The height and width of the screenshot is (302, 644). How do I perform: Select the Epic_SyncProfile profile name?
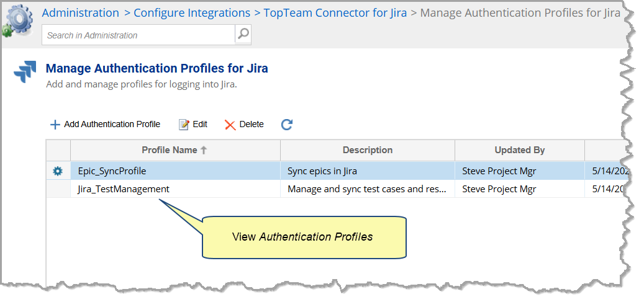(112, 171)
